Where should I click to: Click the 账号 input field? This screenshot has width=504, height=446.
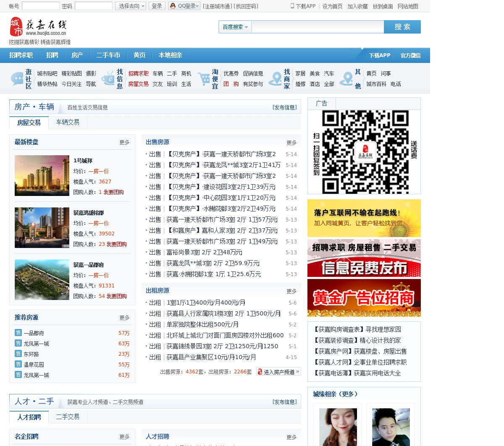40,6
